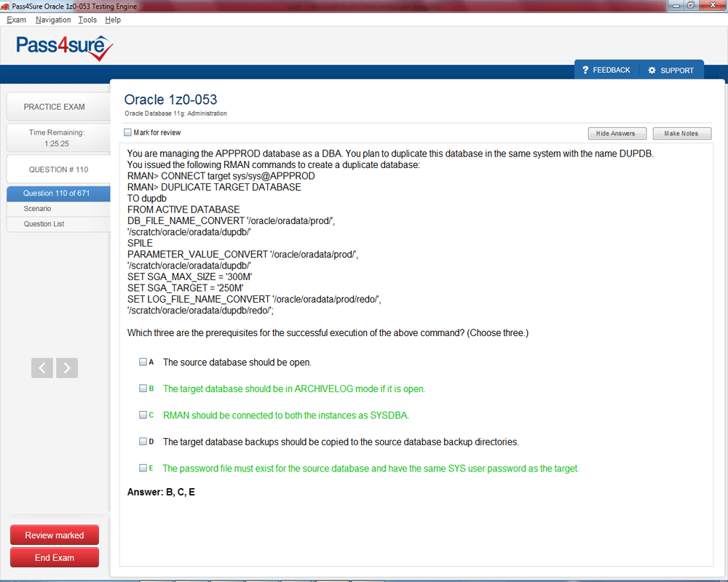Click the app icon in title bar
728x582 pixels.
click(x=5, y=7)
